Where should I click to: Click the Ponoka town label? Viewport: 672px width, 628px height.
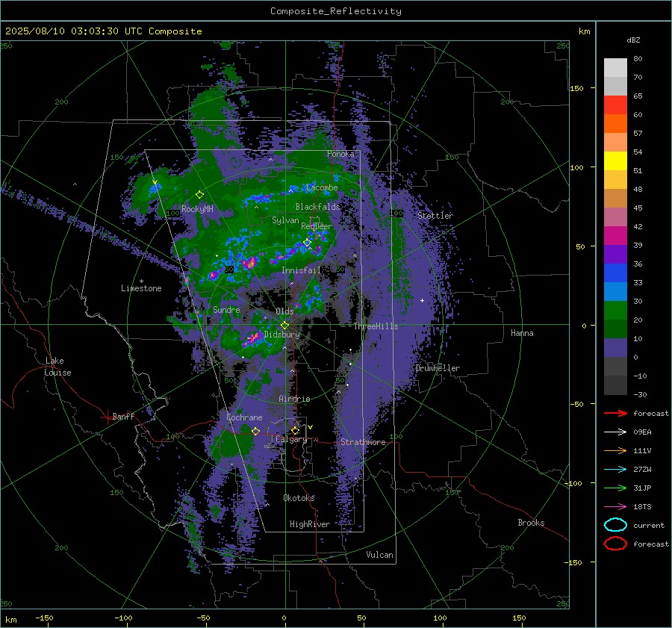point(340,154)
